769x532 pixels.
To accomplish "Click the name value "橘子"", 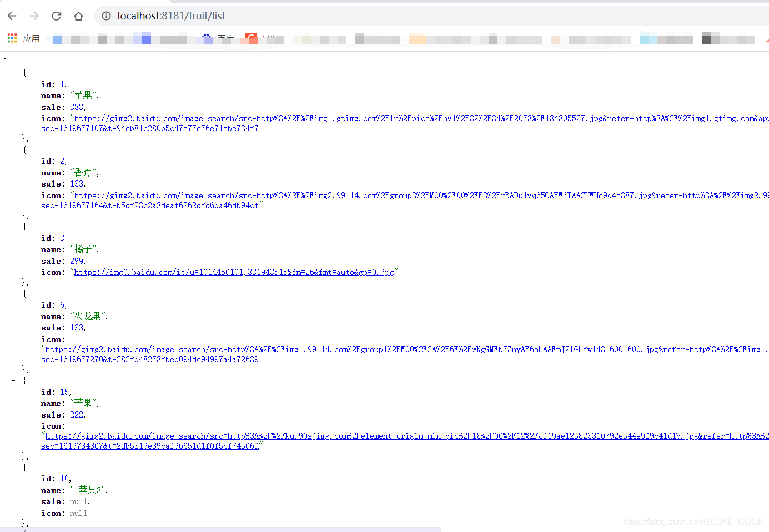I will (x=83, y=249).
